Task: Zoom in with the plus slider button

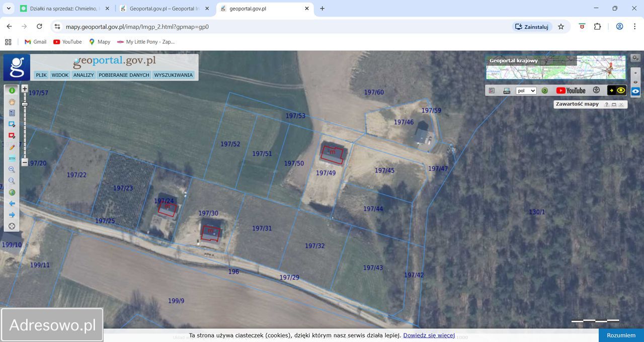Action: pos(25,89)
